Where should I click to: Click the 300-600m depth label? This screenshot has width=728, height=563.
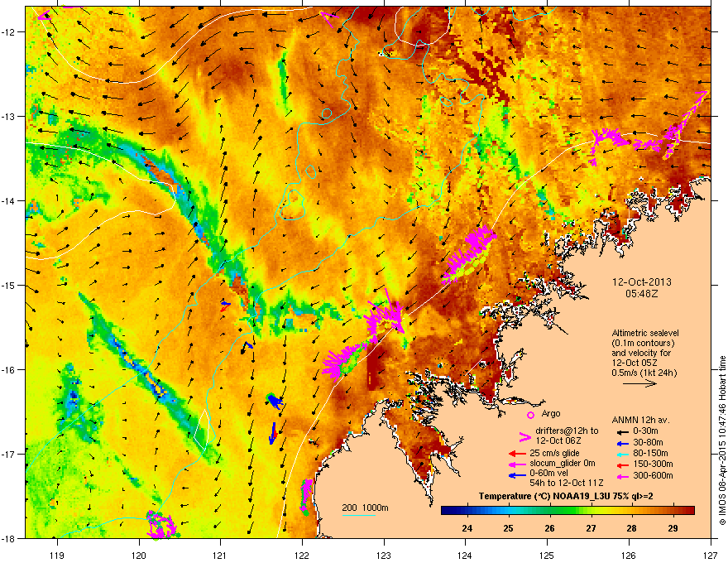point(653,475)
